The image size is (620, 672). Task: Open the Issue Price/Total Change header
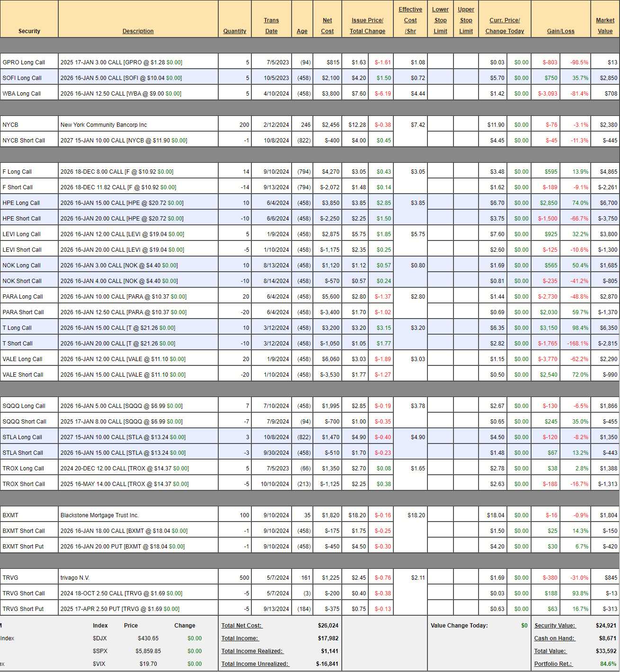[x=367, y=26]
